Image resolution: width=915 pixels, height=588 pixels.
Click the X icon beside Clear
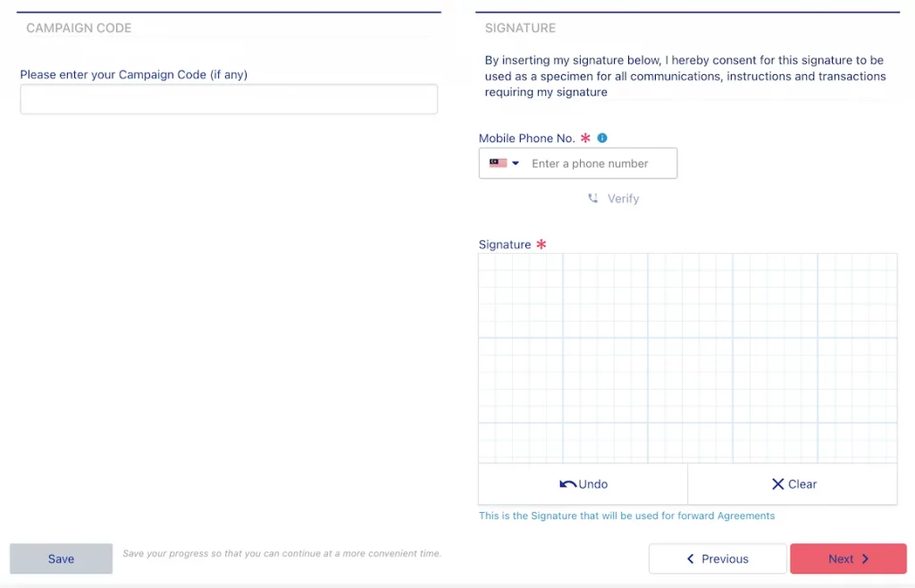(777, 484)
